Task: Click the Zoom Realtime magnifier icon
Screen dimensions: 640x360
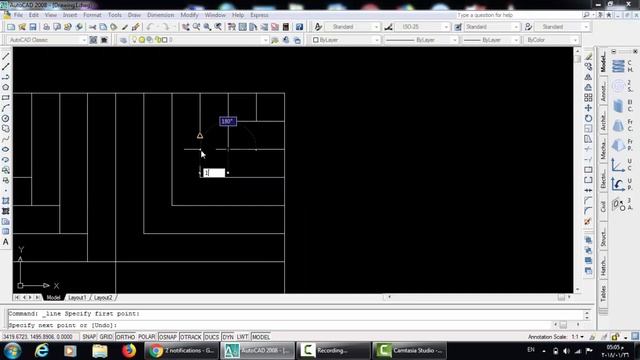Action: click(x=196, y=27)
